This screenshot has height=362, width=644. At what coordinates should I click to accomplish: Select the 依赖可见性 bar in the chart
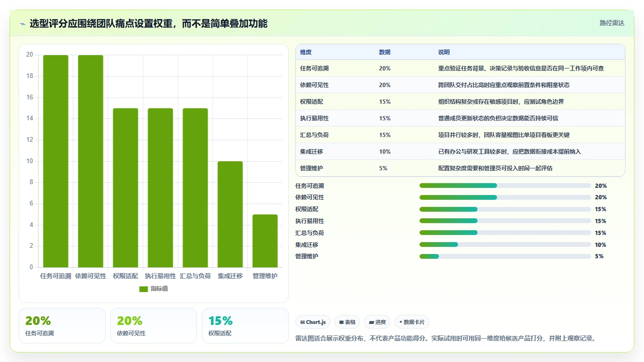[x=90, y=161]
